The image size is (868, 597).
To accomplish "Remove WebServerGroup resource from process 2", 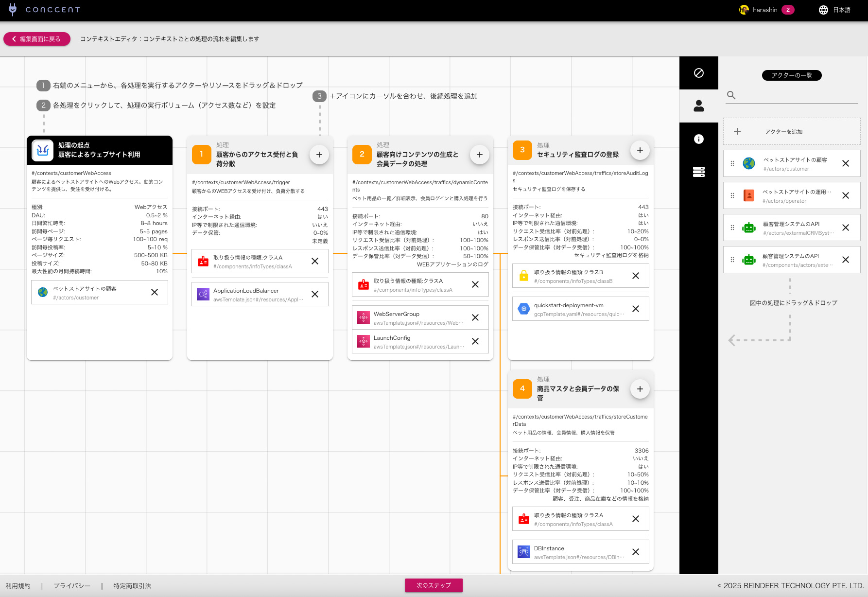I will pyautogui.click(x=475, y=317).
